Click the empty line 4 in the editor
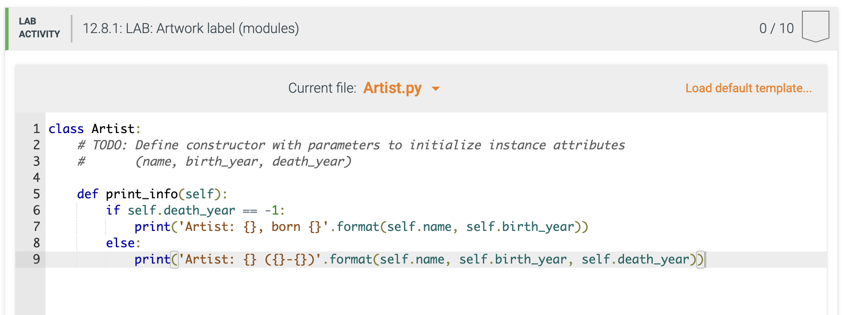The image size is (868, 315). [436, 178]
